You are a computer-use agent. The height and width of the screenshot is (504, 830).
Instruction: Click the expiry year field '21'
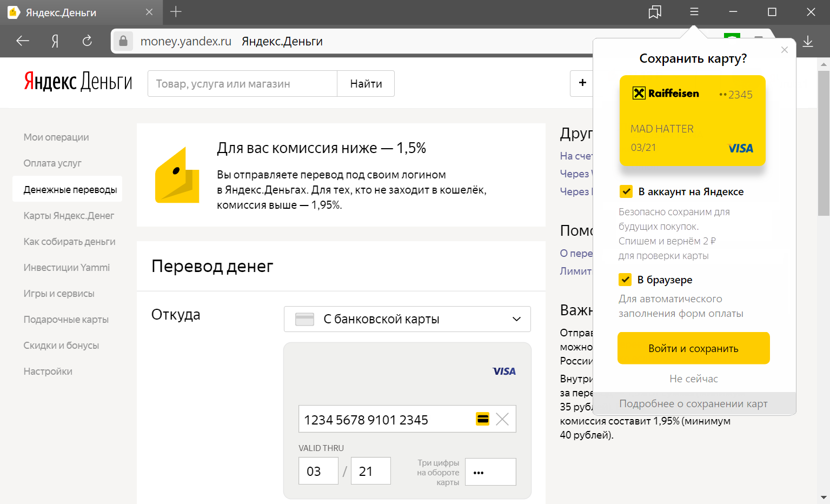click(x=371, y=470)
